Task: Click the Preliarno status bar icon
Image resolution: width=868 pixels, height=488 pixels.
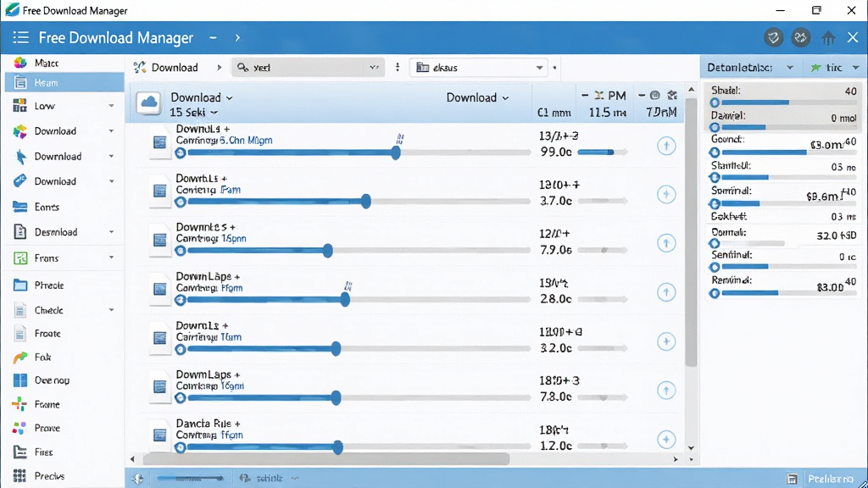Action: [x=793, y=479]
